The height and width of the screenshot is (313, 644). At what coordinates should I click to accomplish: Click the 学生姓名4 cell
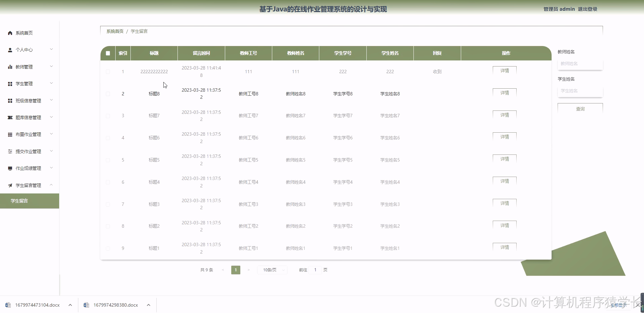[x=390, y=182]
